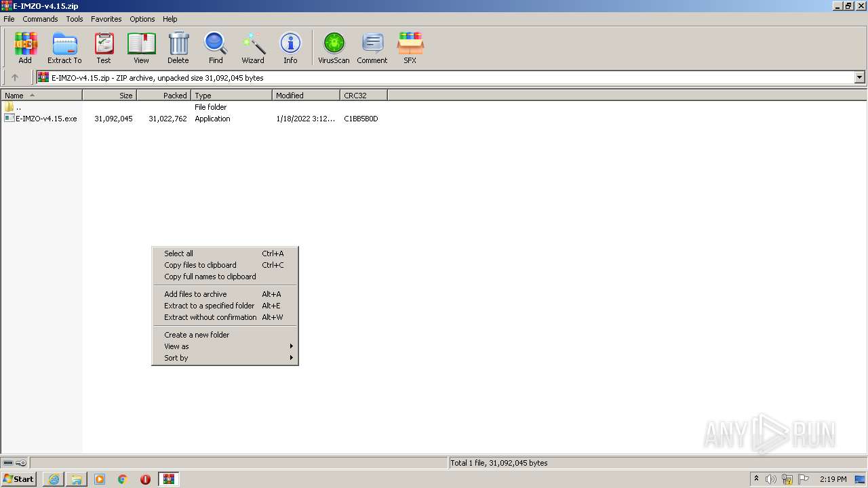Click the Add toolbar icon
Image resolution: width=868 pixels, height=488 pixels.
tap(25, 48)
